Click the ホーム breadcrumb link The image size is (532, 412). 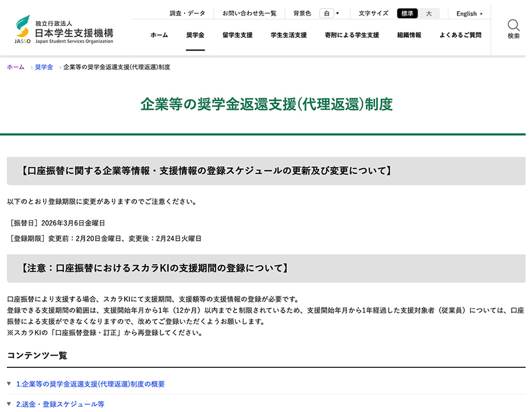(15, 67)
